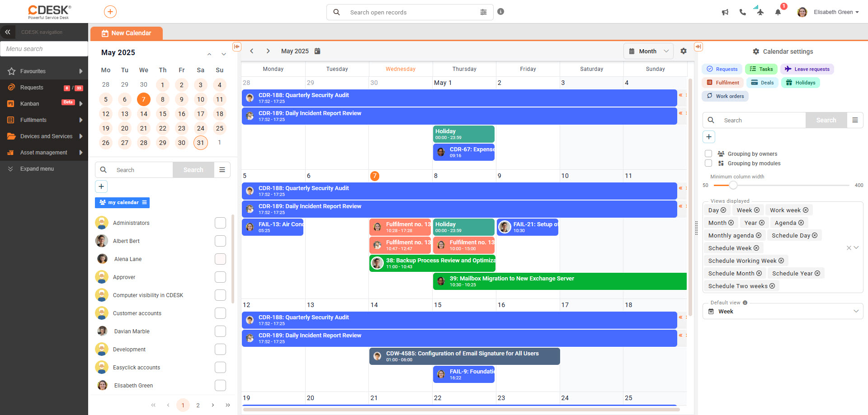Toggle Alena Lane calendar checkbox
Viewport: 868px width, 415px height.
220,259
